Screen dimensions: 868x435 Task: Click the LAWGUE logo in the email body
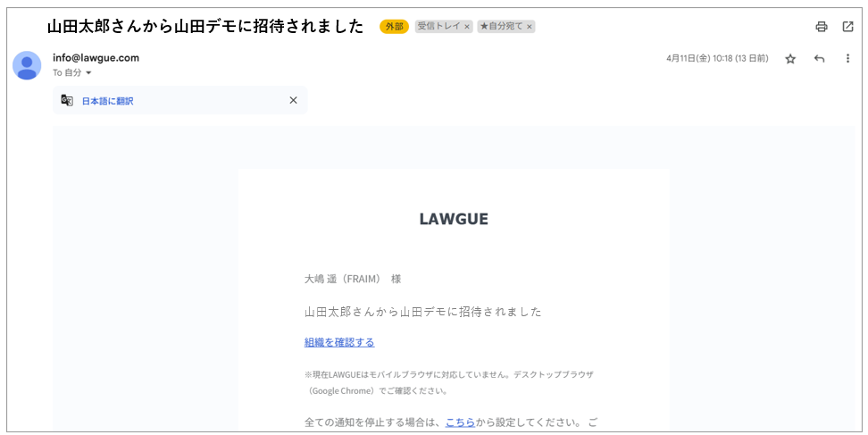coord(454,219)
